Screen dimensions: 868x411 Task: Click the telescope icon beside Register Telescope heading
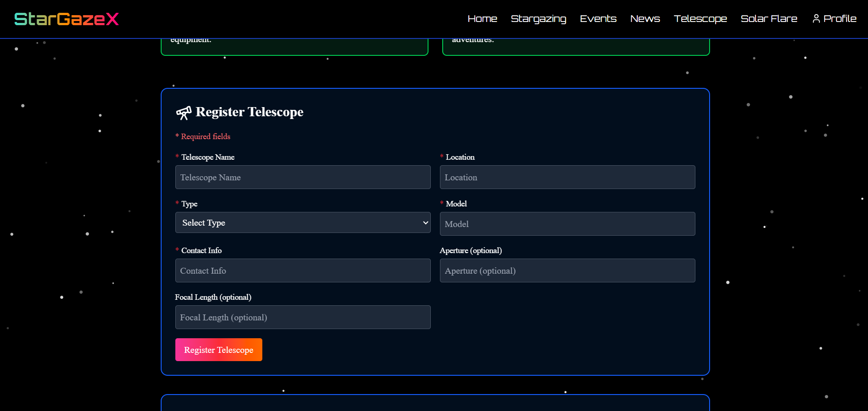pyautogui.click(x=184, y=113)
